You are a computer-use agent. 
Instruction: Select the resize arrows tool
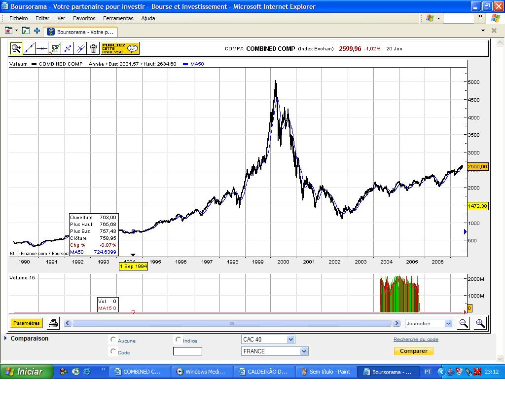(68, 49)
